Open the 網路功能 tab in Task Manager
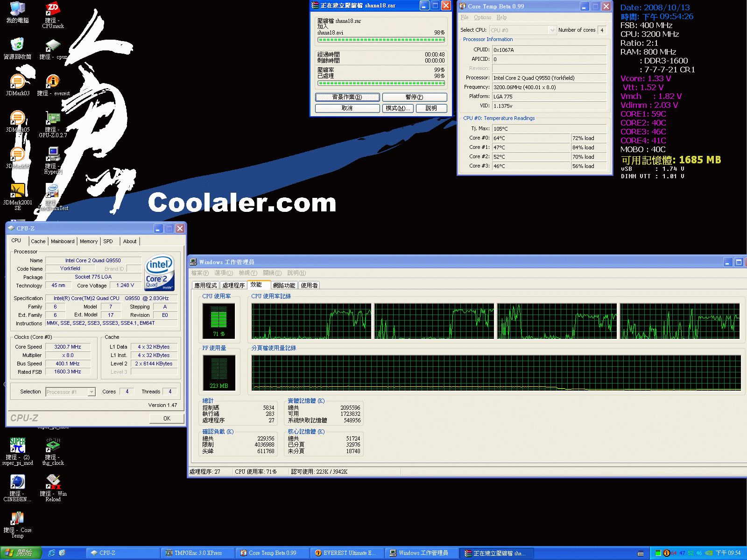Image resolution: width=747 pixels, height=560 pixels. pos(284,285)
